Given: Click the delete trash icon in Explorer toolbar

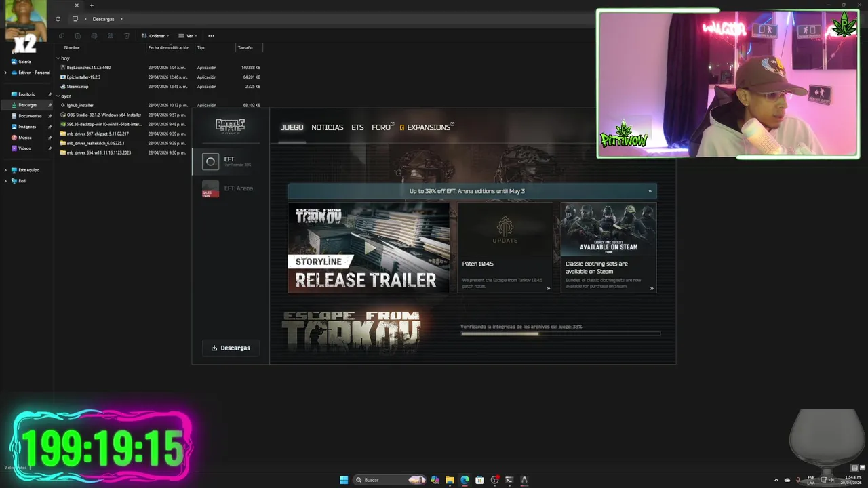Looking at the screenshot, I should (126, 36).
